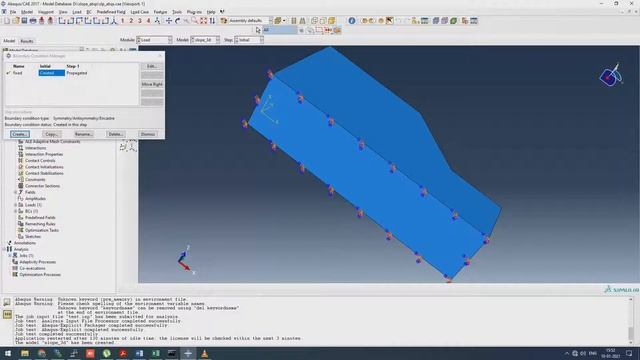Open the Assembly defaults dropdown
This screenshot has width=640, height=360.
click(250, 21)
